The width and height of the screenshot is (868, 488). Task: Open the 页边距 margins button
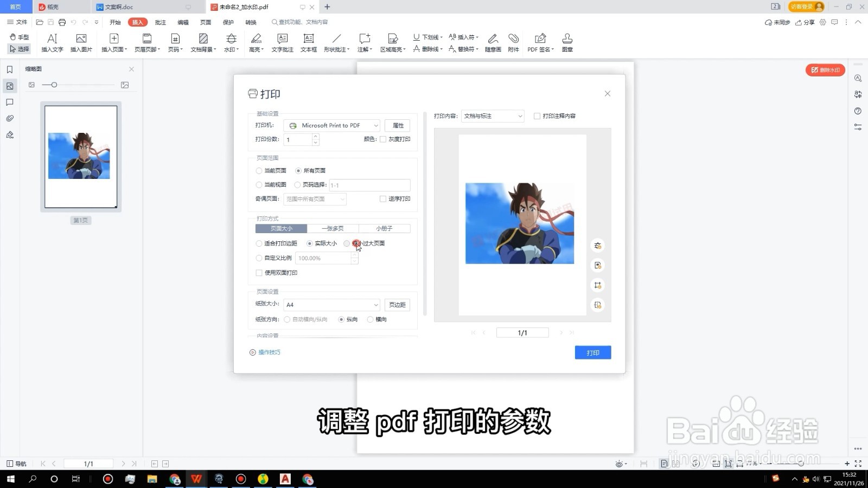pos(397,305)
